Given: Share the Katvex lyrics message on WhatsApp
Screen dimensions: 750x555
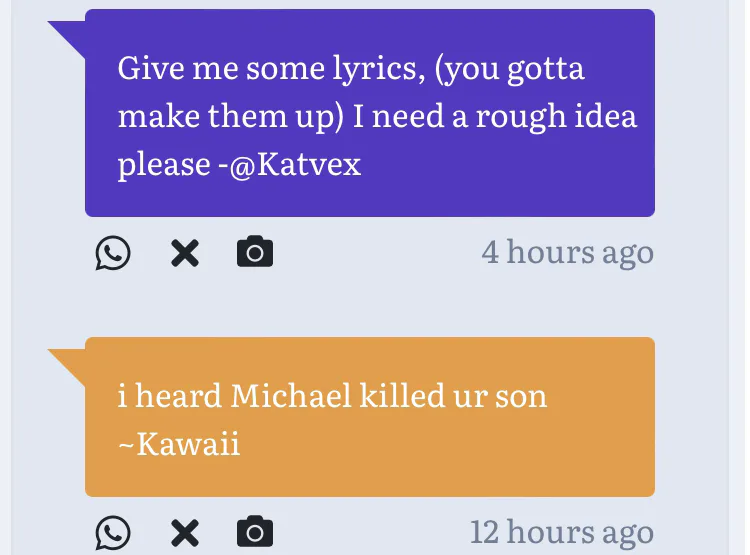Looking at the screenshot, I should click(x=113, y=253).
